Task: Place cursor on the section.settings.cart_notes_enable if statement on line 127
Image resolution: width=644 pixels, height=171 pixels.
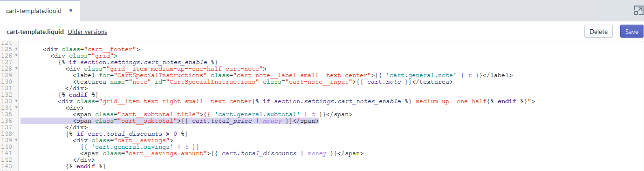Action: (138, 62)
